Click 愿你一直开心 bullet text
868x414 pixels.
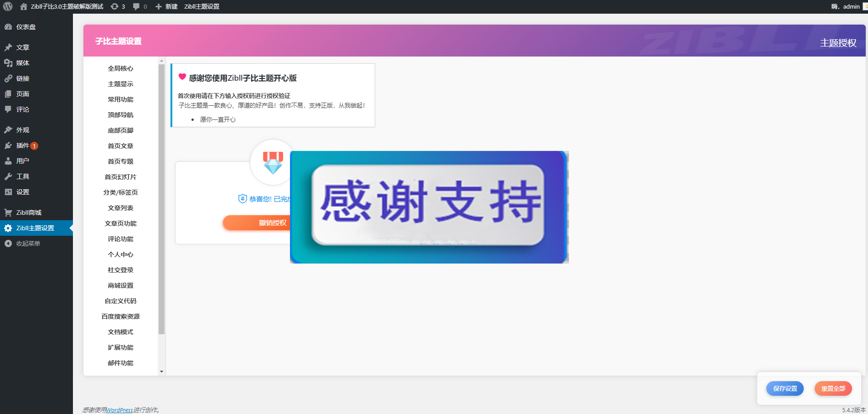tap(218, 119)
